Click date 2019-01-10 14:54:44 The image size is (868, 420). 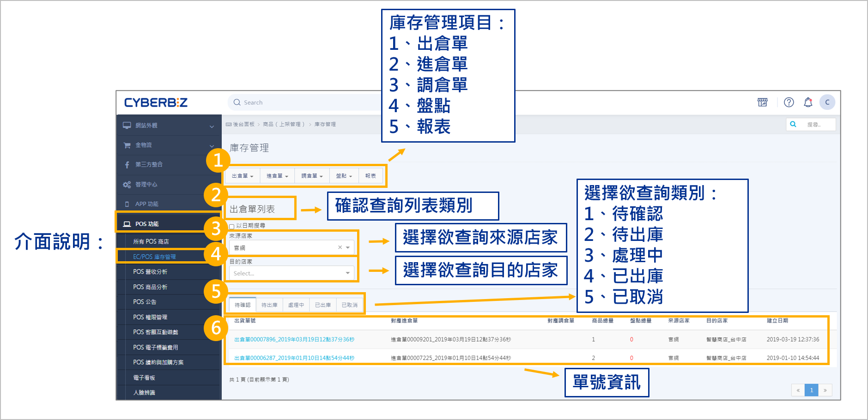(x=793, y=358)
